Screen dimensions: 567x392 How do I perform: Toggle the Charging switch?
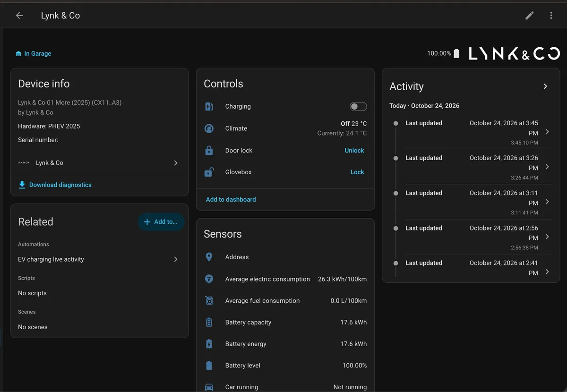(x=358, y=107)
